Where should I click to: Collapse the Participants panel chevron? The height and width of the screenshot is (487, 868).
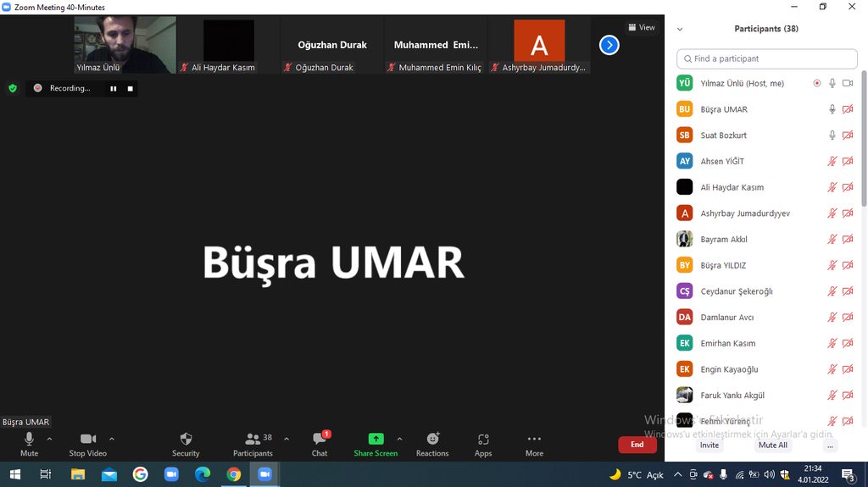[680, 29]
